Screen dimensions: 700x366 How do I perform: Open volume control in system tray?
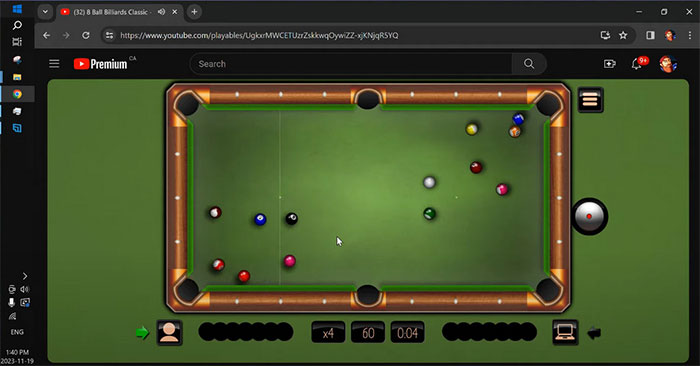tap(25, 289)
